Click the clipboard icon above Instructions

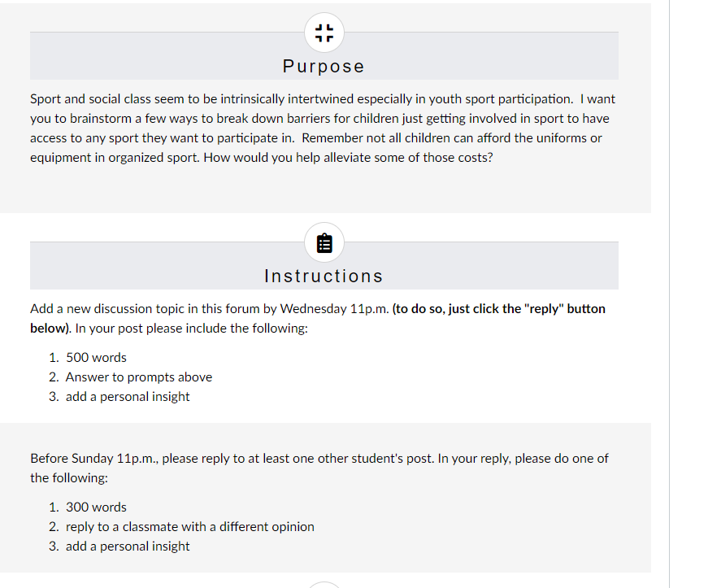(x=324, y=243)
